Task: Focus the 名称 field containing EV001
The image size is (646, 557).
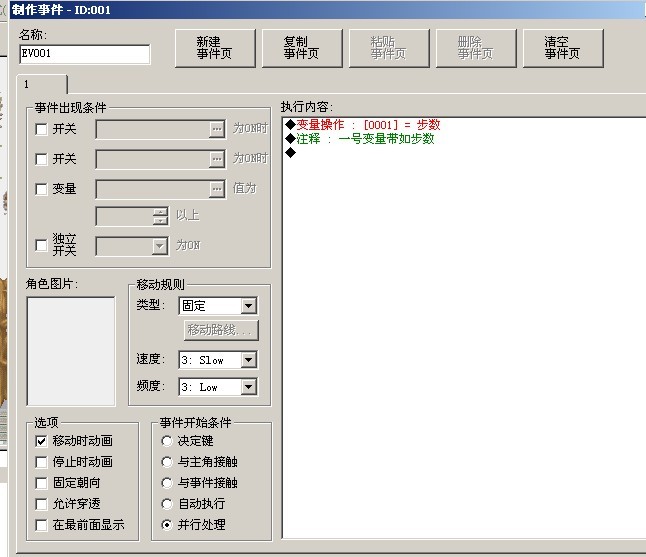Action: click(x=84, y=54)
